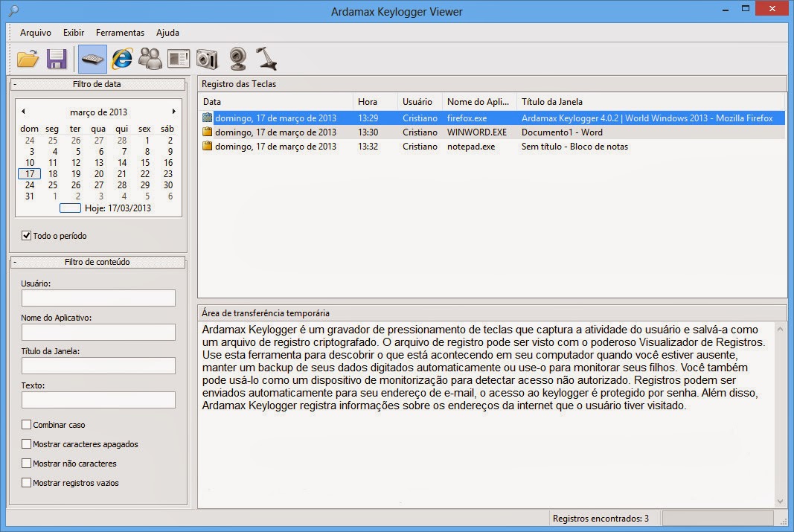This screenshot has width=794, height=532.
Task: Click the Usuário filter input field
Action: click(98, 298)
